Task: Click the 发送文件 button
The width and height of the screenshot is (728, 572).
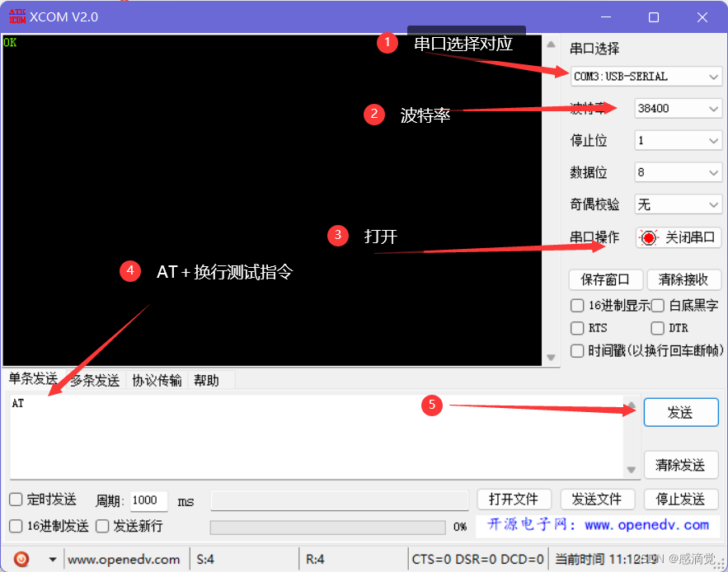Action: pyautogui.click(x=597, y=499)
